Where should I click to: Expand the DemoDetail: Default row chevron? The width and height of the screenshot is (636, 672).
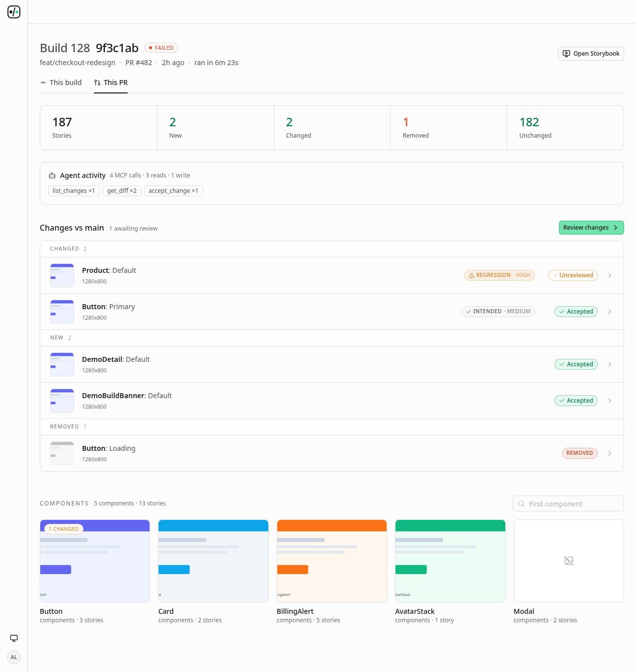tap(610, 364)
